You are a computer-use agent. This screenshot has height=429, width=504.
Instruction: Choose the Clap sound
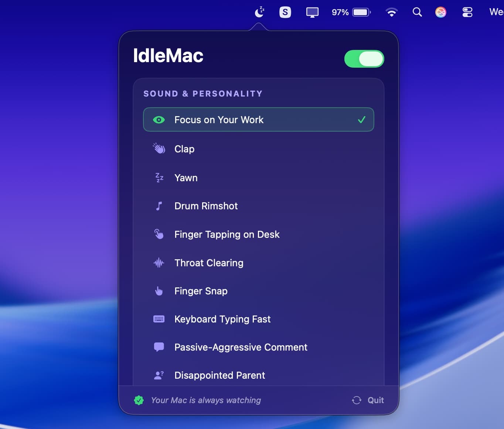[x=259, y=149]
